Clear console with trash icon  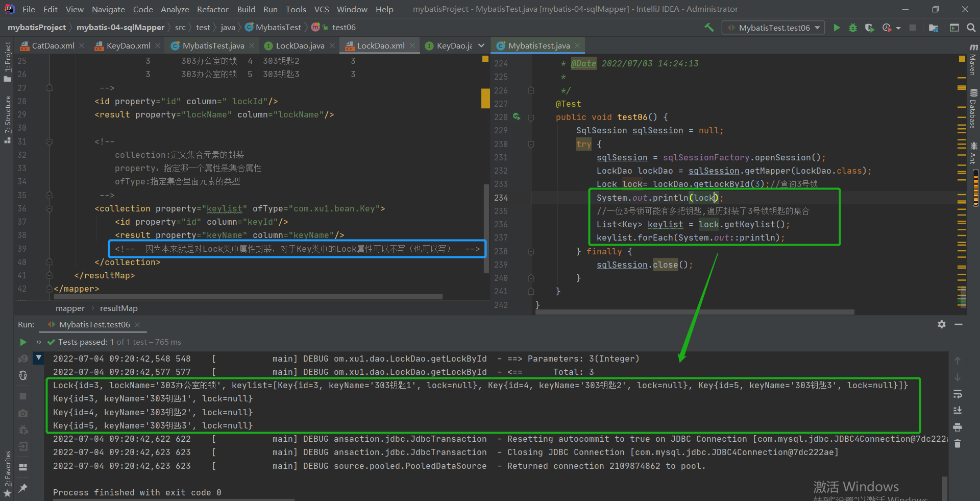[958, 444]
